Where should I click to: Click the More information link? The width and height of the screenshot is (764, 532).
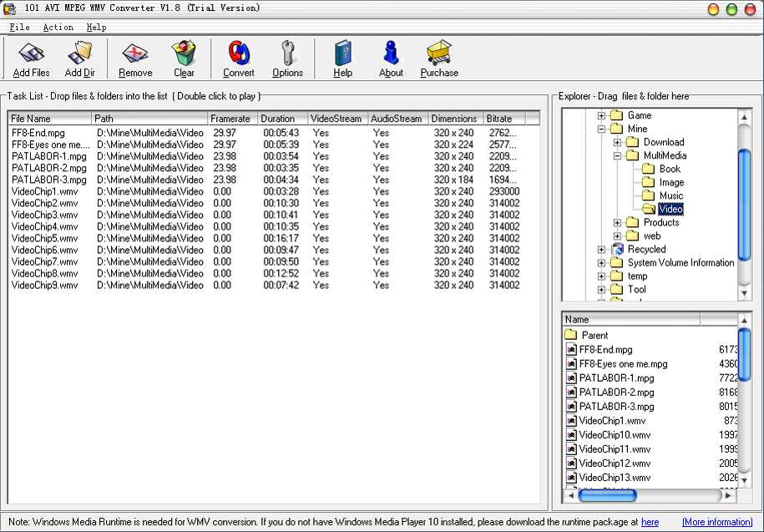[716, 522]
